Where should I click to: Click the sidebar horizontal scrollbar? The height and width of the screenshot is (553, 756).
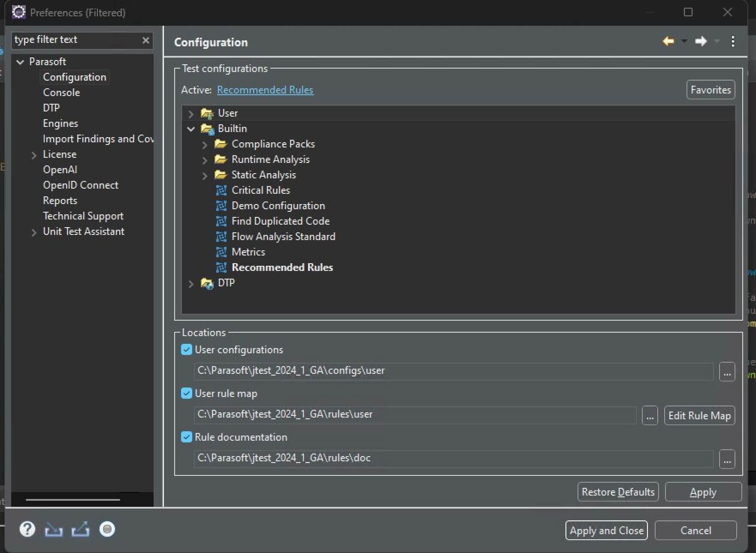73,499
